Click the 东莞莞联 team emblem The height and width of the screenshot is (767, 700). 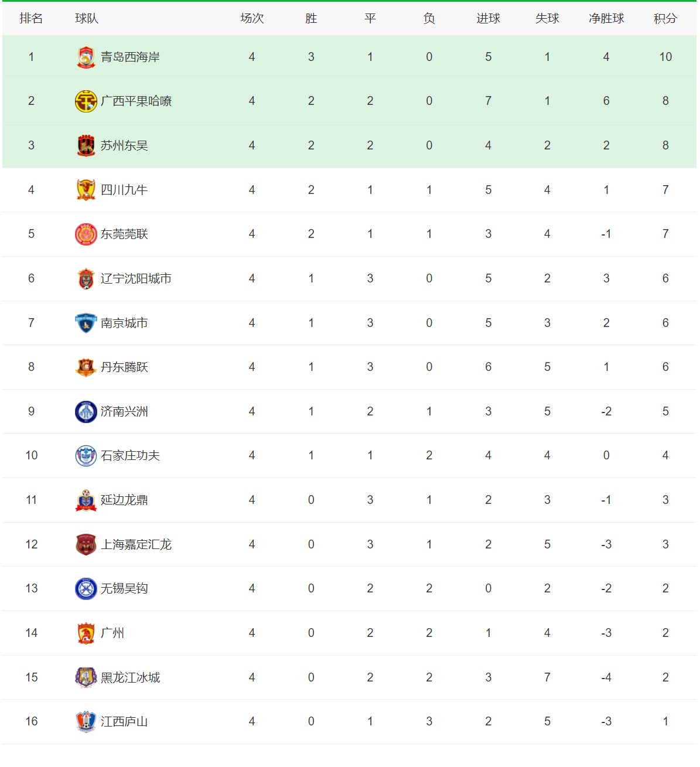[x=86, y=234]
